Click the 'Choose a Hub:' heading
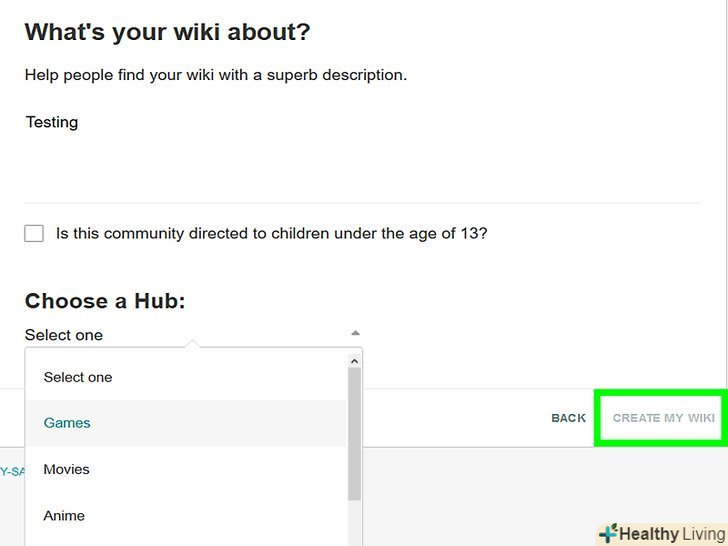728x546 pixels. coord(105,301)
